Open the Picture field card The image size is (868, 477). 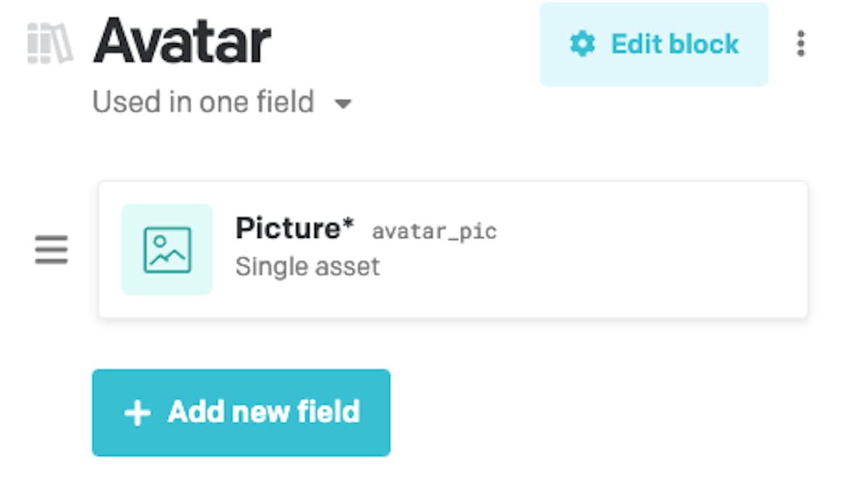click(x=453, y=249)
